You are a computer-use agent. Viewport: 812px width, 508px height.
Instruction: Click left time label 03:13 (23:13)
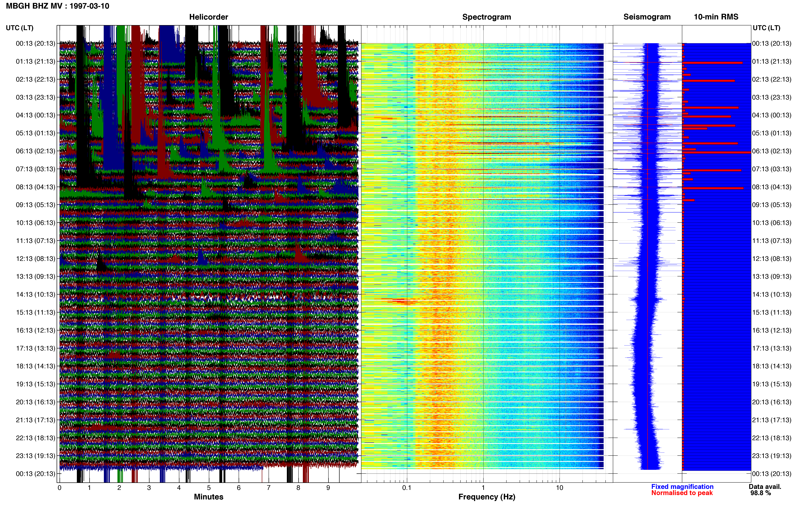[x=36, y=97]
